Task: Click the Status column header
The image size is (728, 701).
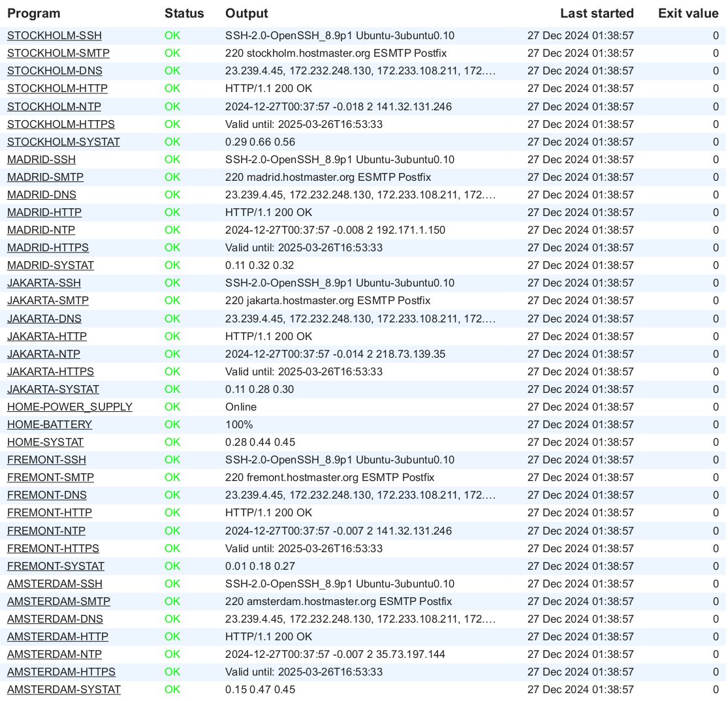Action: coord(184,13)
